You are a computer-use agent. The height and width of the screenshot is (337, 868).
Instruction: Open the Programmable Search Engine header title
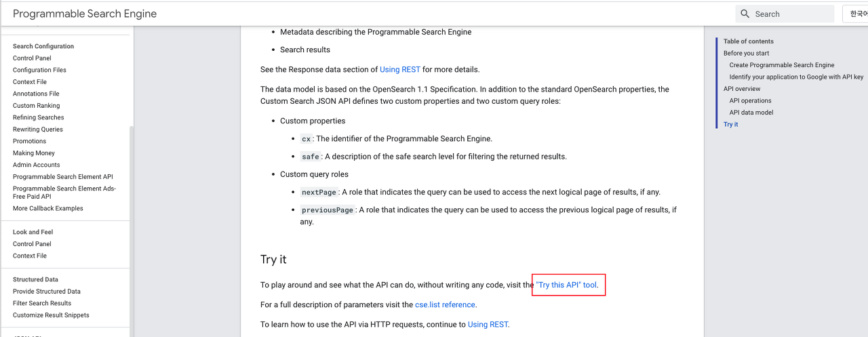coord(85,14)
